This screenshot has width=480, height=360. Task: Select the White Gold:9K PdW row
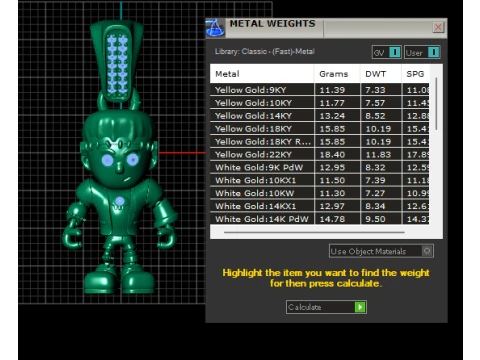[319, 167]
